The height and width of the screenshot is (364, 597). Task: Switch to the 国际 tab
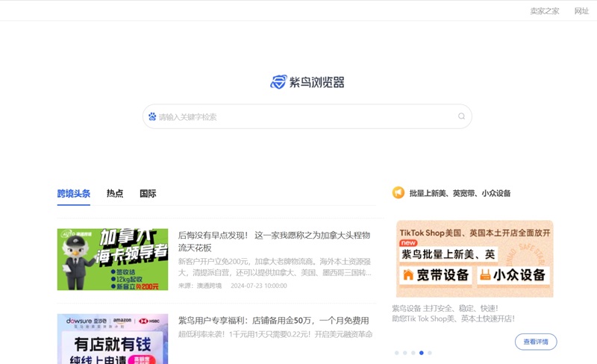148,193
